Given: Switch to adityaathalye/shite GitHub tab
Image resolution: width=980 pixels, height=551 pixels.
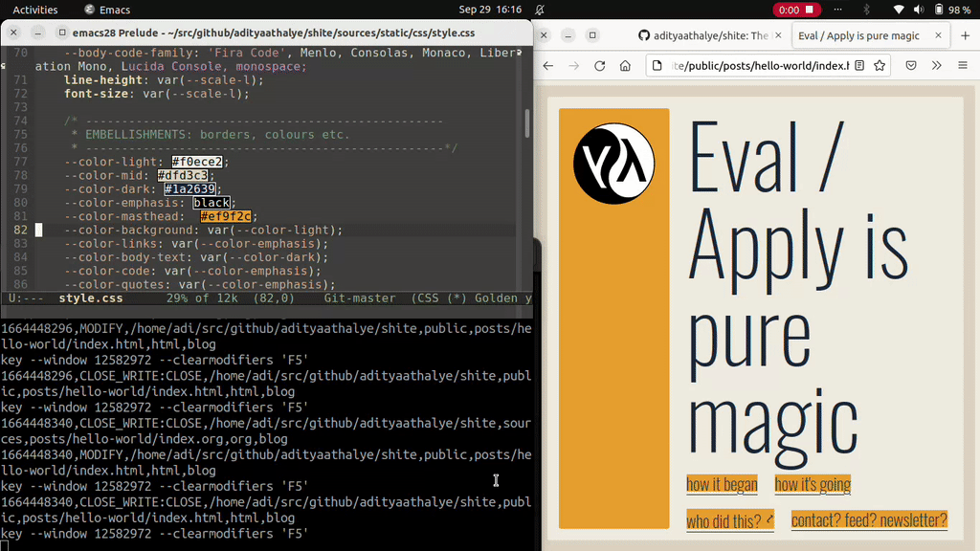Looking at the screenshot, I should [710, 35].
